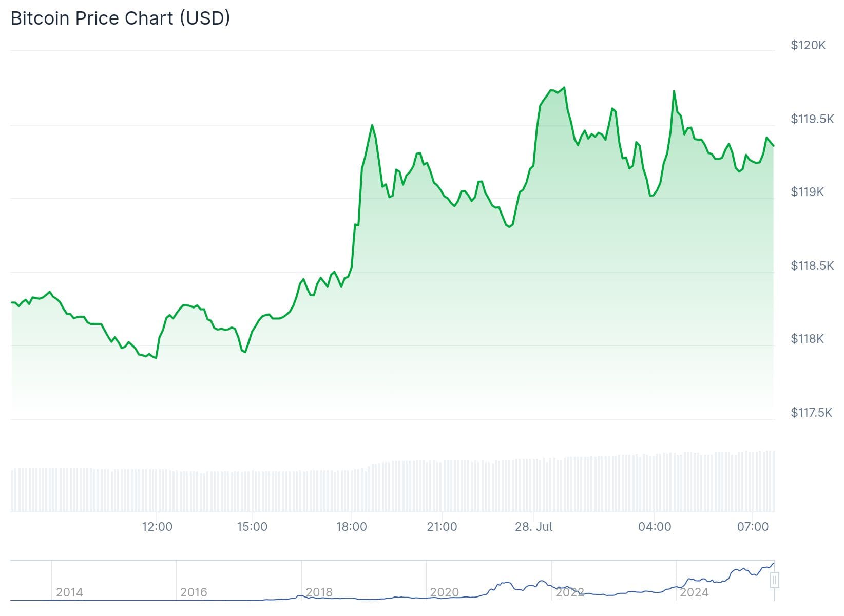Click the 21:00 time axis label
The height and width of the screenshot is (616, 844).
click(442, 527)
